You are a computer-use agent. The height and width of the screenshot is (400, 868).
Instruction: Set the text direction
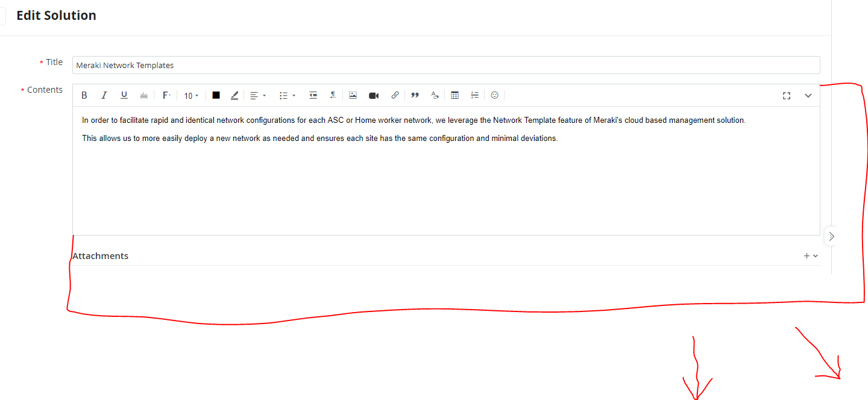(332, 95)
